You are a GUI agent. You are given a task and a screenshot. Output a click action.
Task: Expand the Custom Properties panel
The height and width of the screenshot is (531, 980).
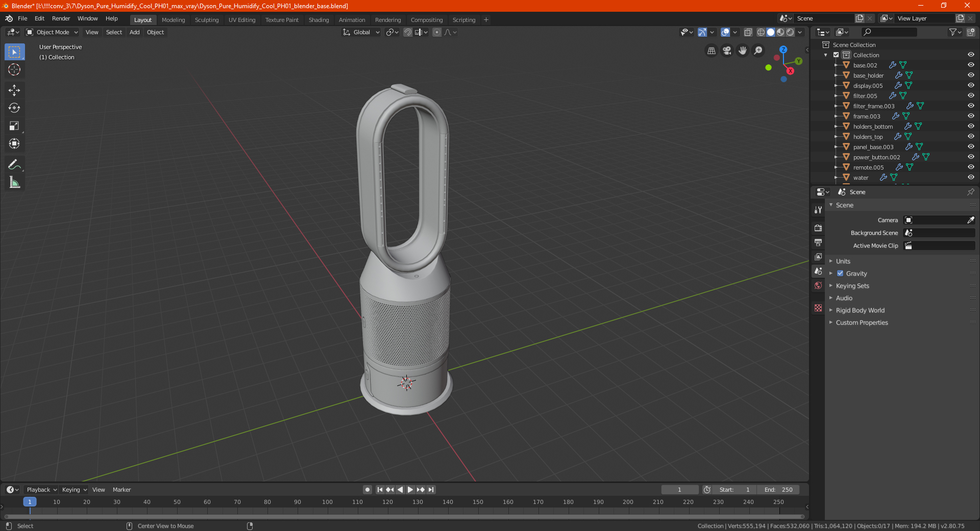pyautogui.click(x=862, y=322)
